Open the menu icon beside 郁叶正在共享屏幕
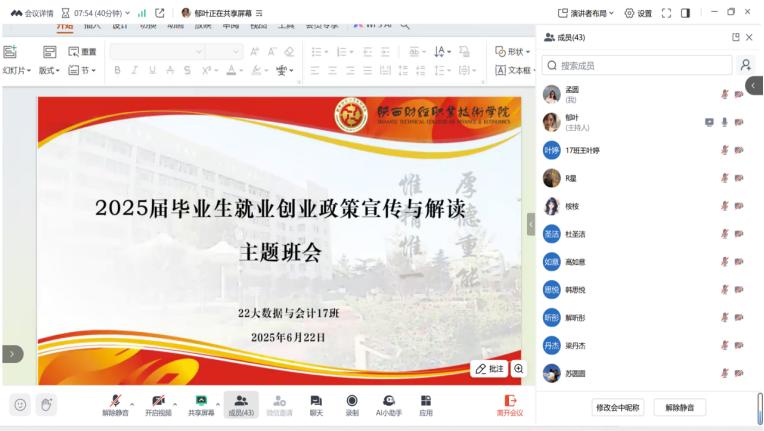The image size is (764, 431). click(x=259, y=13)
